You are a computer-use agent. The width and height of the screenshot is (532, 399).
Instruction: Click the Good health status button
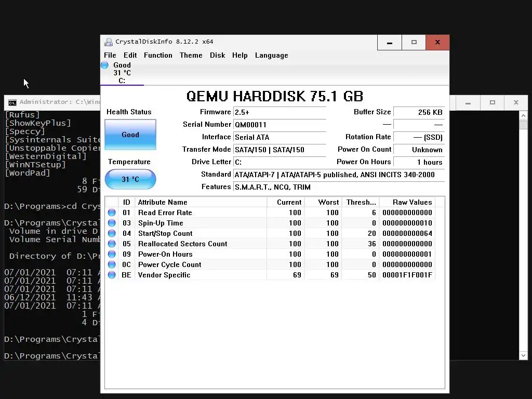coord(130,135)
